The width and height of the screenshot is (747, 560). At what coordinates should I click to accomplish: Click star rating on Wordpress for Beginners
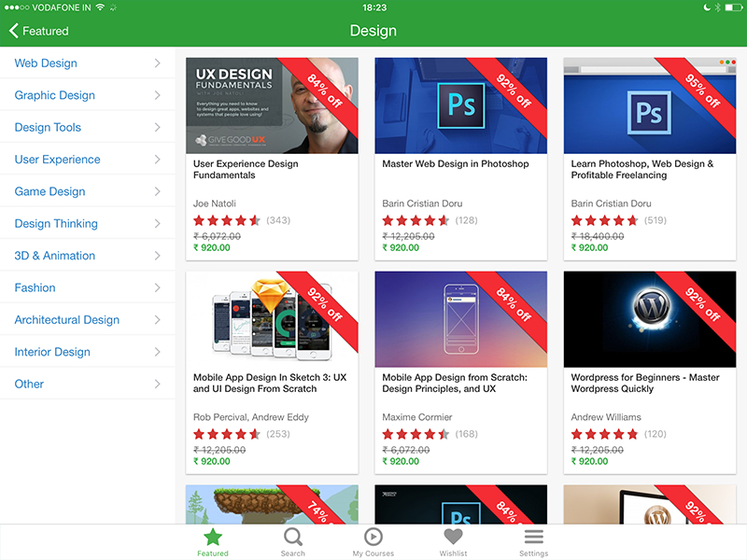coord(604,434)
